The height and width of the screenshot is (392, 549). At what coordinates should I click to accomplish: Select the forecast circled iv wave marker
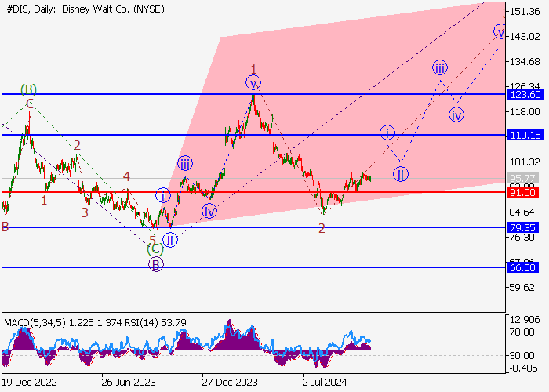pyautogui.click(x=456, y=114)
